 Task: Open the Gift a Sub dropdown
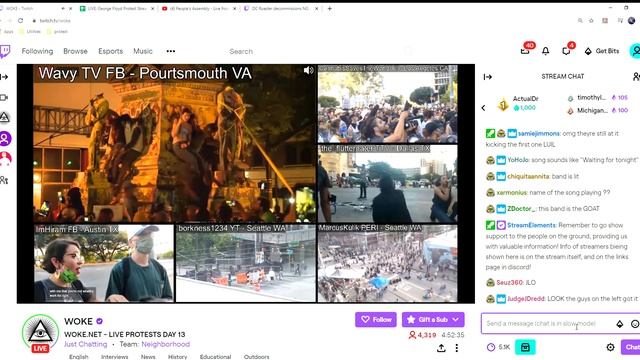(x=433, y=320)
